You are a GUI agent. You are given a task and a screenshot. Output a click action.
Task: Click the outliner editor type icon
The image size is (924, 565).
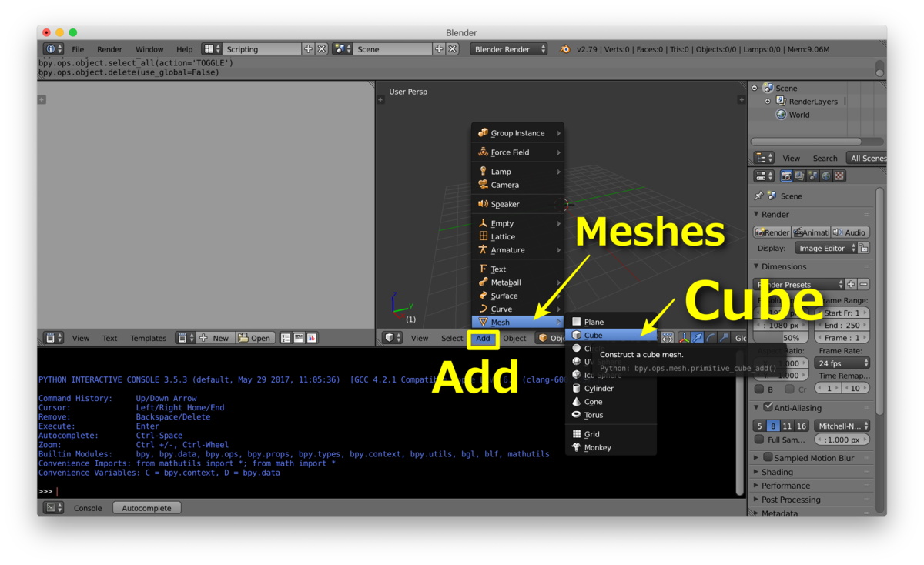(x=764, y=158)
